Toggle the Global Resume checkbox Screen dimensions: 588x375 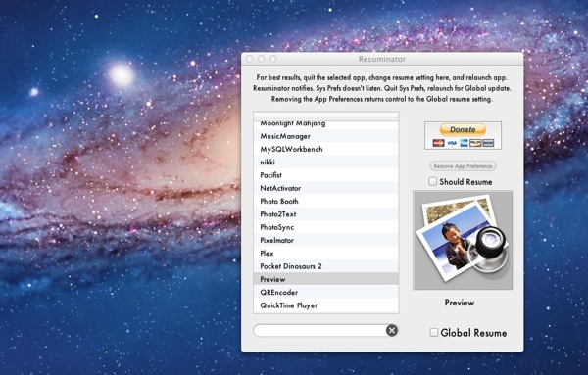[434, 332]
